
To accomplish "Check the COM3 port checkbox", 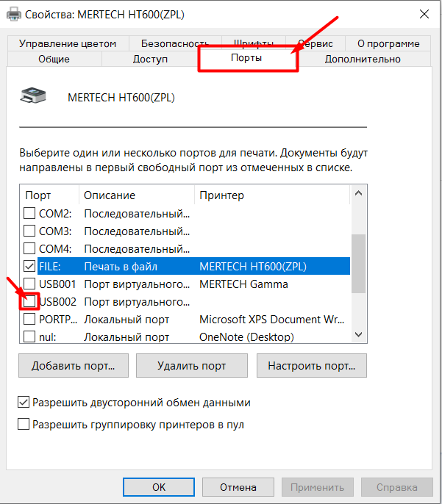I will pos(29,231).
